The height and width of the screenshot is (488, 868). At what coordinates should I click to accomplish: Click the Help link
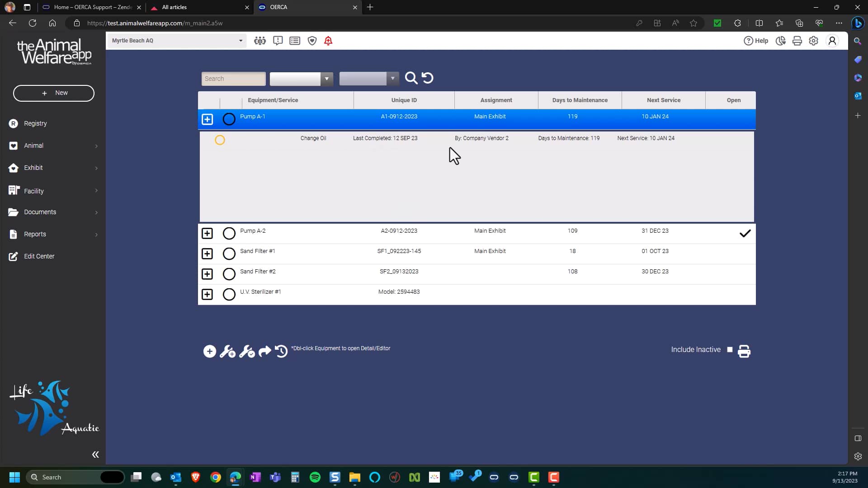click(x=756, y=41)
